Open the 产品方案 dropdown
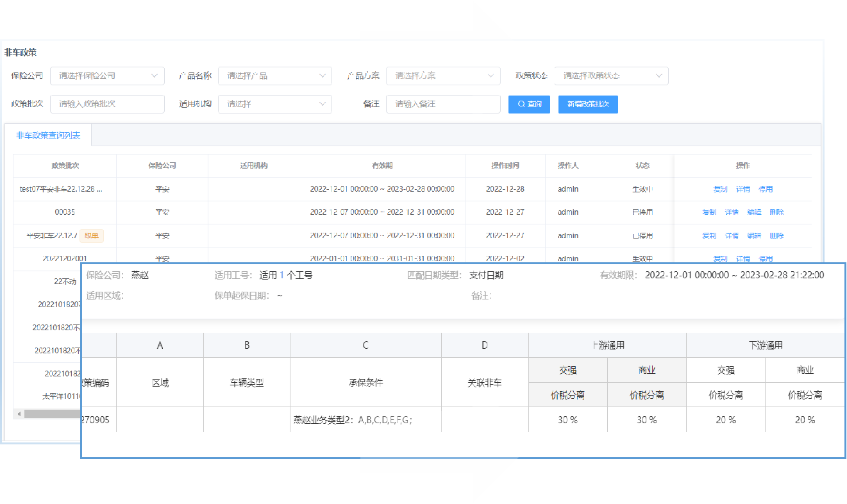Screen dimensions: 847x504 (x=443, y=76)
